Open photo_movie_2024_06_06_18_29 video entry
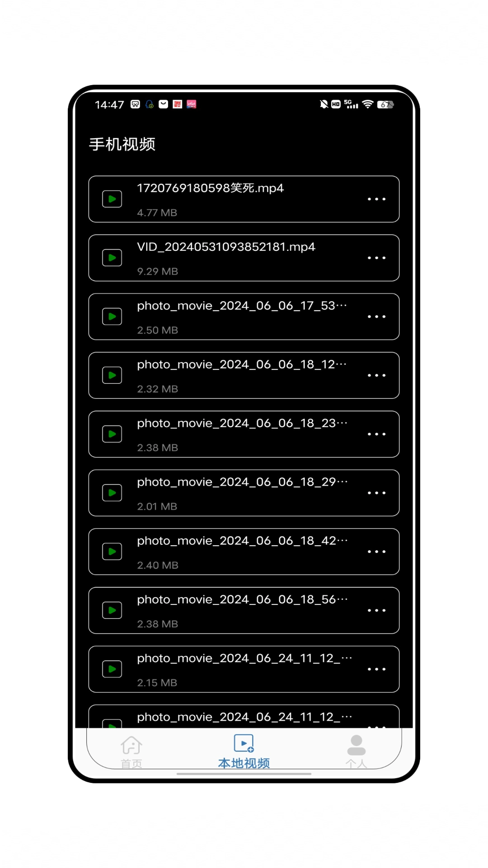488x868 pixels. (244, 493)
